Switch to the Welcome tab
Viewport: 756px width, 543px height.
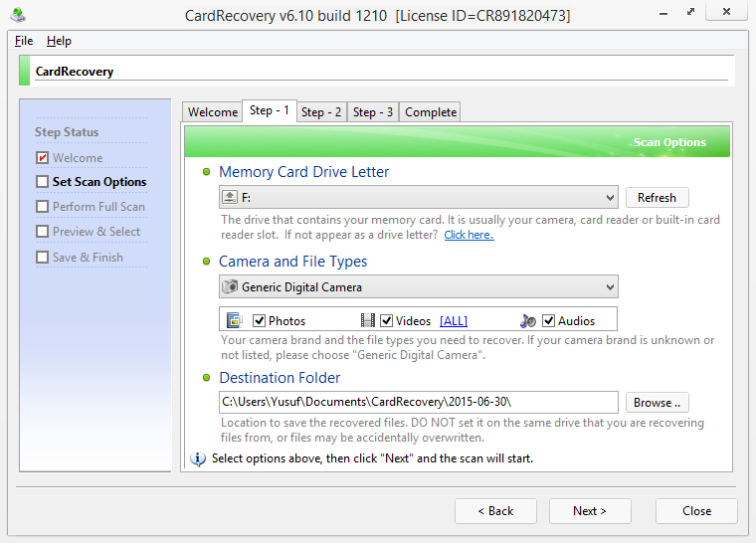(x=213, y=112)
